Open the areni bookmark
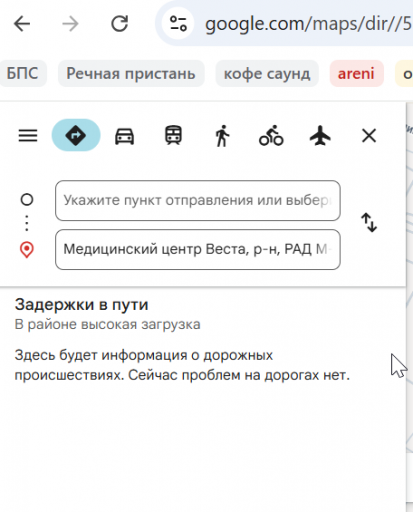The width and height of the screenshot is (413, 512). point(356,73)
